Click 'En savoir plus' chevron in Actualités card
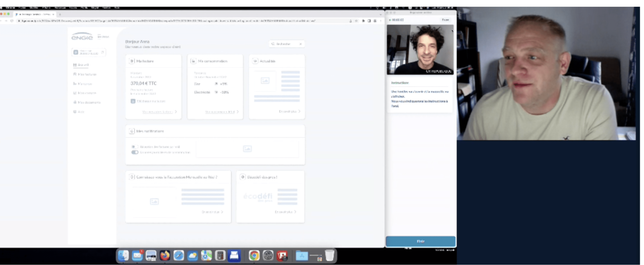This screenshot has height=265, width=644. pos(299,111)
